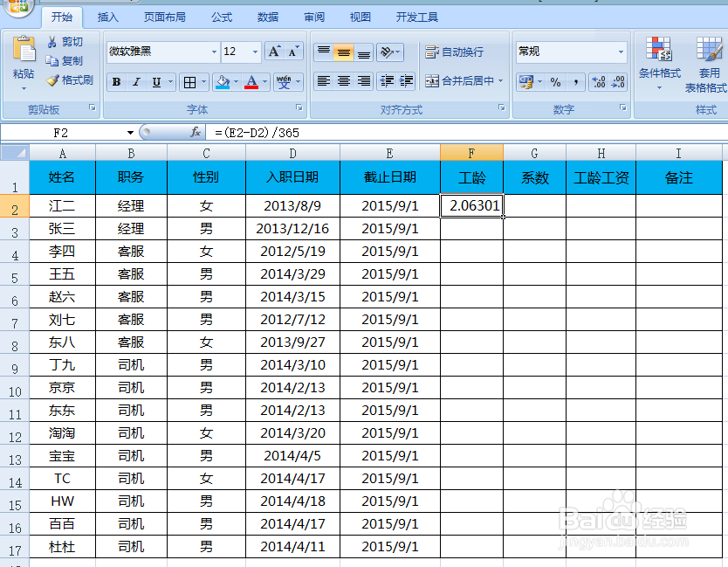Toggle bold formatting
The image size is (728, 567).
pyautogui.click(x=116, y=82)
